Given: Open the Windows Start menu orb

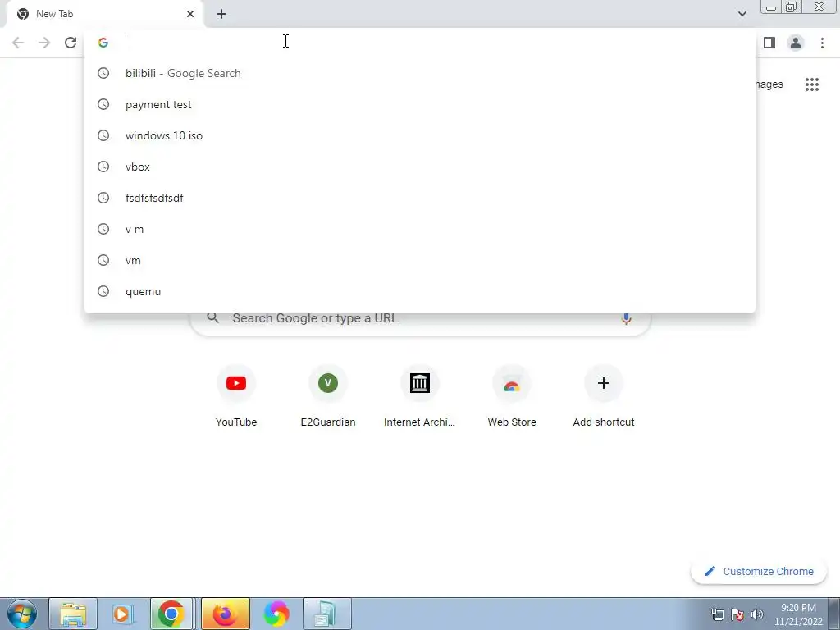Looking at the screenshot, I should 22,614.
